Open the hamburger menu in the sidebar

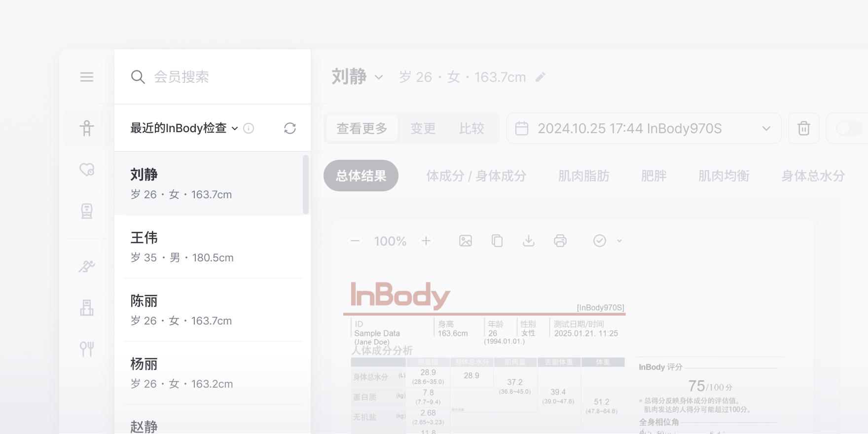pyautogui.click(x=87, y=77)
